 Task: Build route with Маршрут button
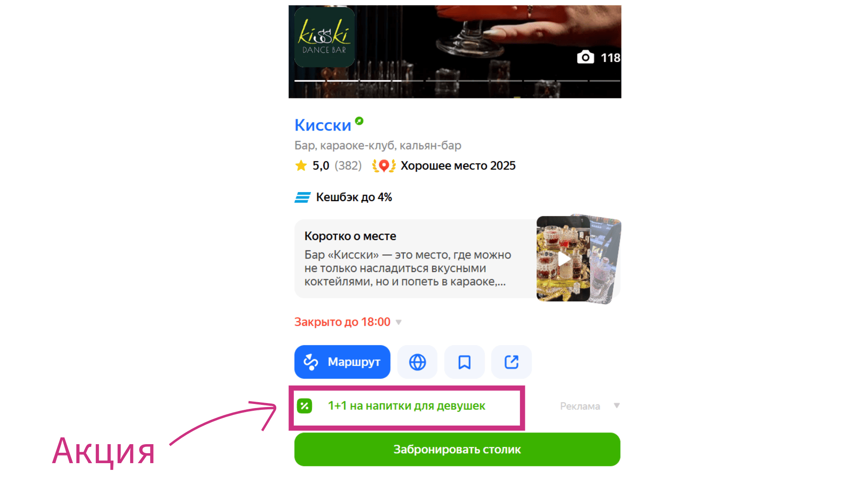pos(342,362)
